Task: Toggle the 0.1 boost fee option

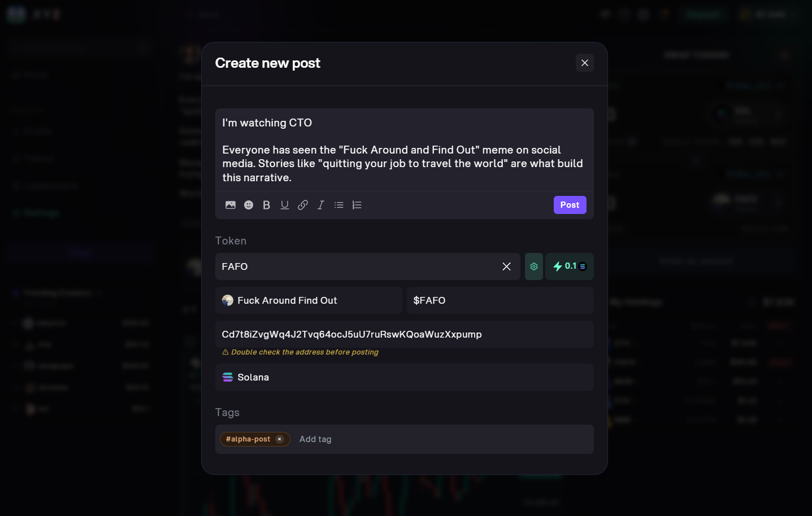Action: [569, 266]
